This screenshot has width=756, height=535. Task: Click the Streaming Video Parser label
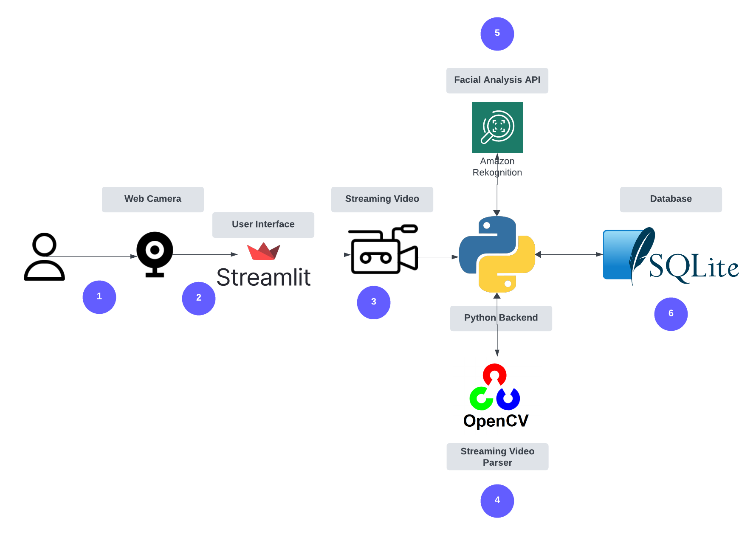[497, 457]
